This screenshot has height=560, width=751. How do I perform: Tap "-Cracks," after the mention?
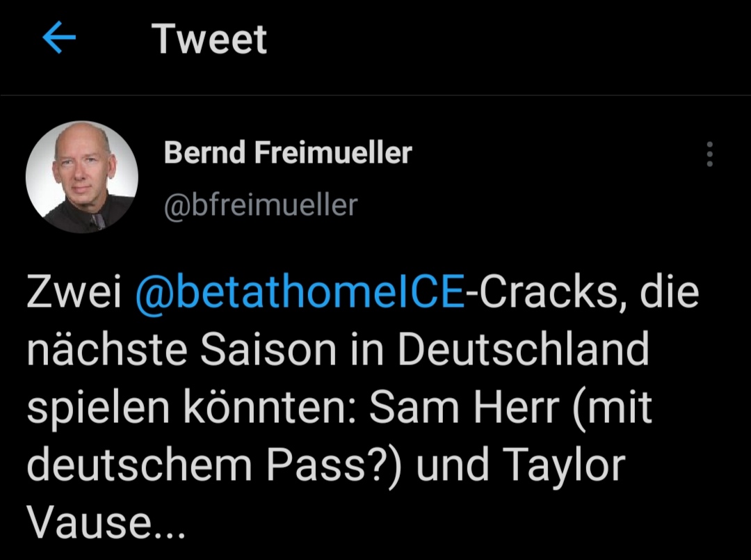pyautogui.click(x=547, y=294)
